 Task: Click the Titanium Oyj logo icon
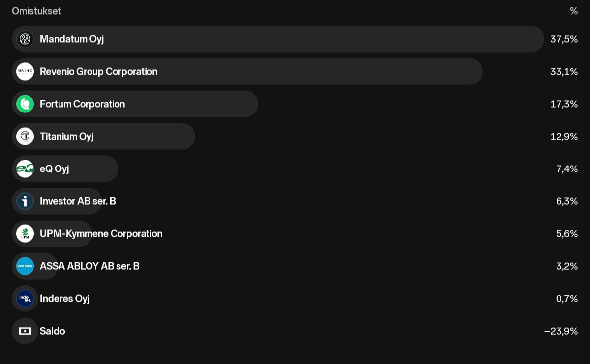tap(25, 137)
